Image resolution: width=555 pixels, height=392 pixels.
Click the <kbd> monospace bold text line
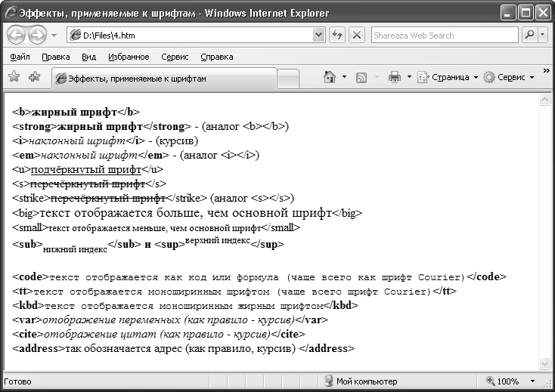point(185,306)
